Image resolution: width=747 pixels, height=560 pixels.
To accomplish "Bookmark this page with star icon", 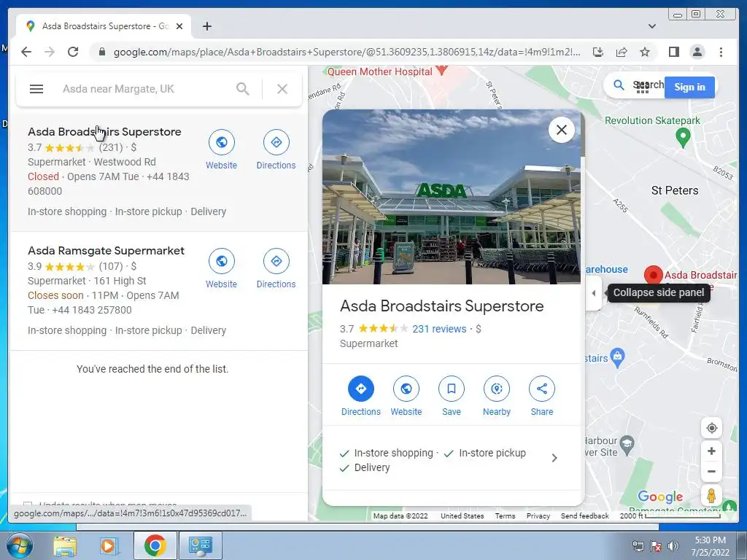I will tap(645, 52).
